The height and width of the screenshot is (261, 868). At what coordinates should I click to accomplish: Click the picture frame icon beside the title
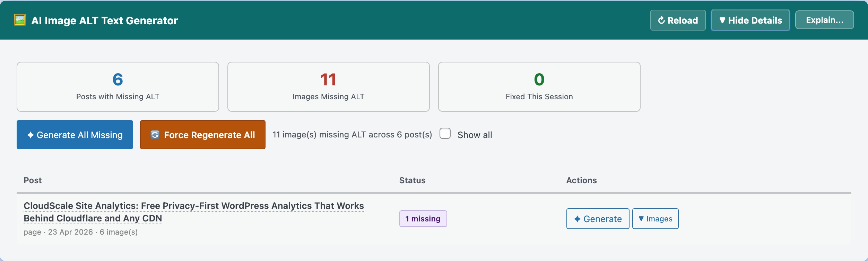[x=20, y=20]
